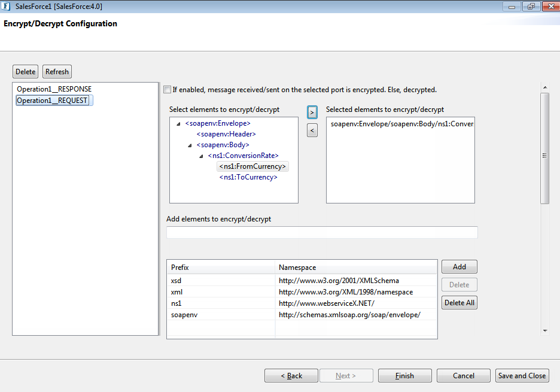Select Operation1__REQUEST in the port list
Screen dimensions: 560x392
click(x=54, y=101)
